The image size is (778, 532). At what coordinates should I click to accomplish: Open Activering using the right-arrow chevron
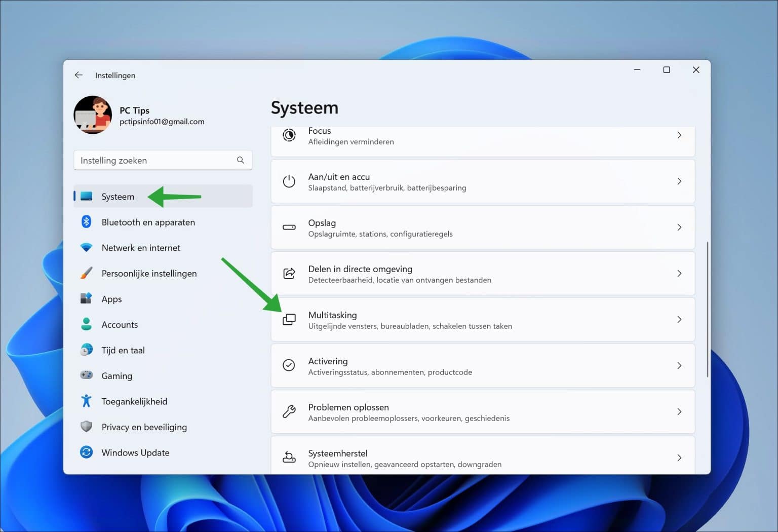(x=679, y=365)
